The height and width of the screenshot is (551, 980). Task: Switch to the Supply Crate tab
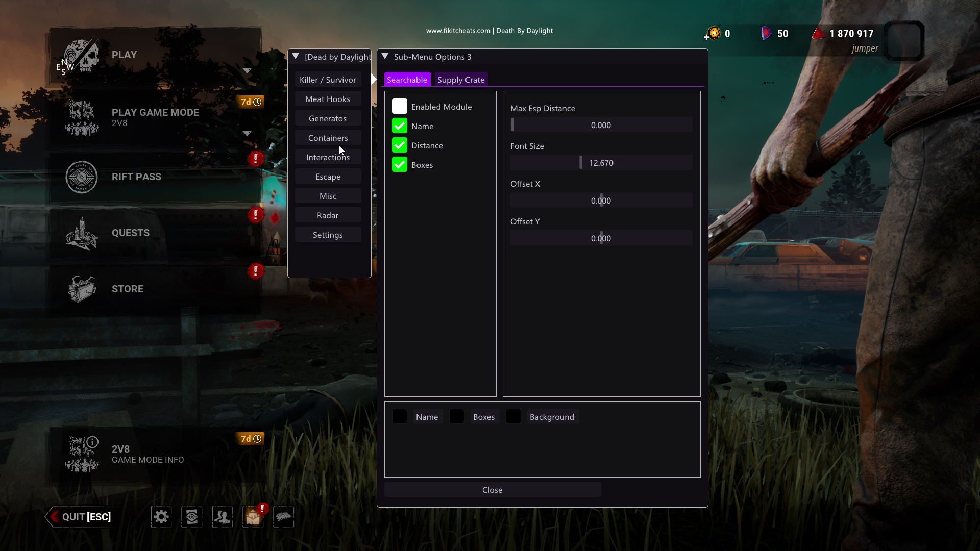[x=460, y=80]
